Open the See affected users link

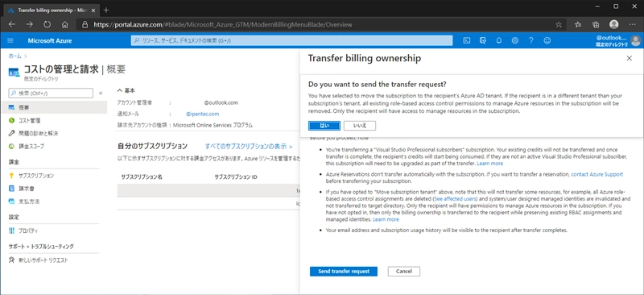(454, 199)
